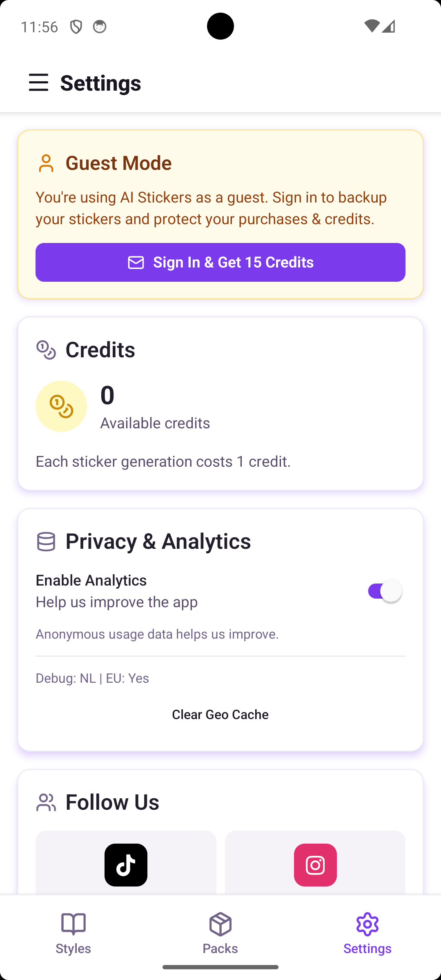Tap the TikTok icon
Viewport: 441px width, 980px height.
tap(126, 865)
